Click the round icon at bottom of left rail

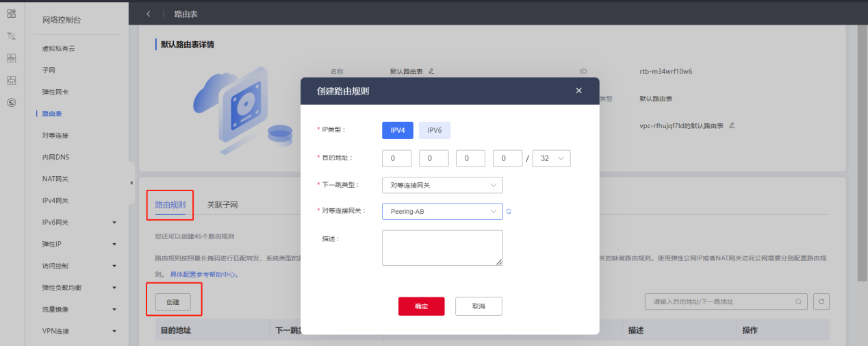coord(12,103)
